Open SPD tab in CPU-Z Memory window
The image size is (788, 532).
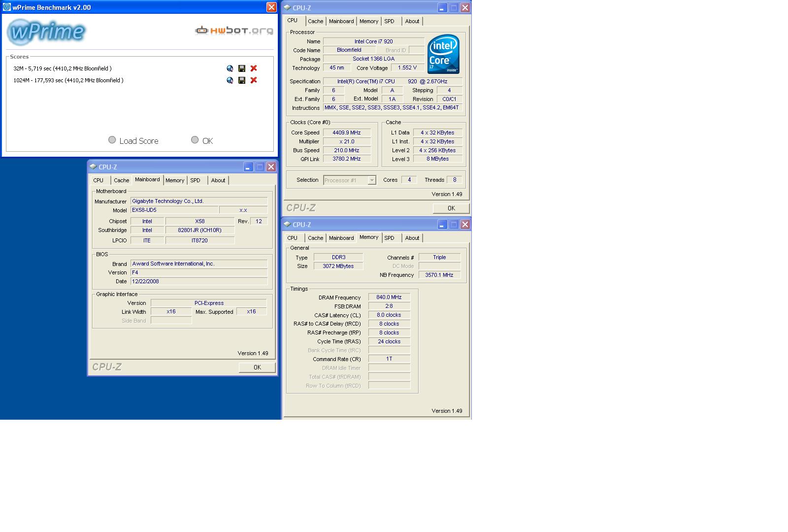[x=389, y=238]
